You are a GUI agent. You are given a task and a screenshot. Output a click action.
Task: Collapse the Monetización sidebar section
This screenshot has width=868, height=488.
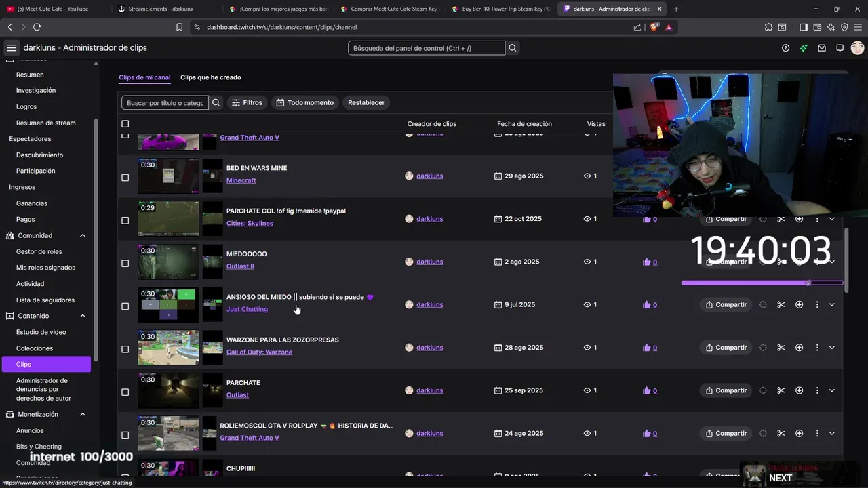(83, 415)
